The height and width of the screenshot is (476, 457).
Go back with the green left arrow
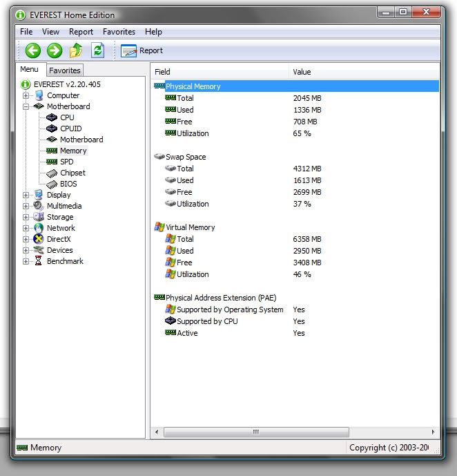point(32,50)
